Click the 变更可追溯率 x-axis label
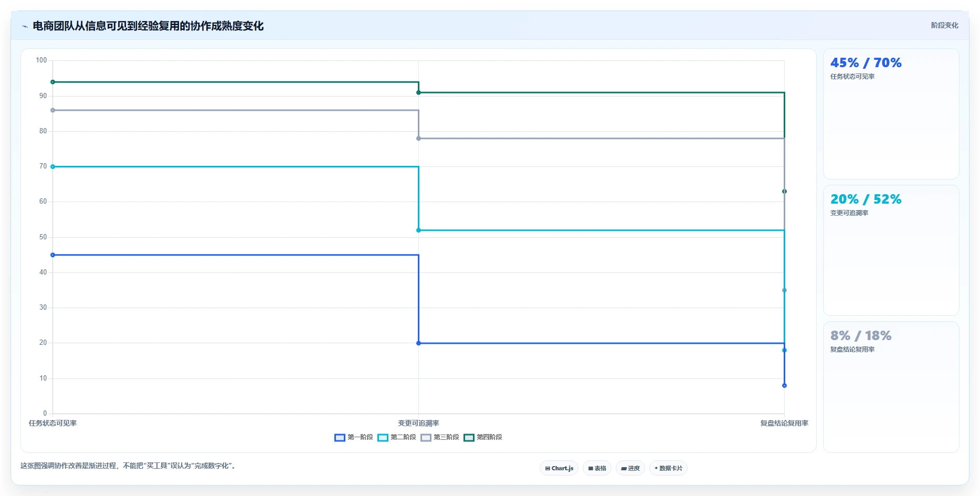This screenshot has height=496, width=980. point(418,423)
